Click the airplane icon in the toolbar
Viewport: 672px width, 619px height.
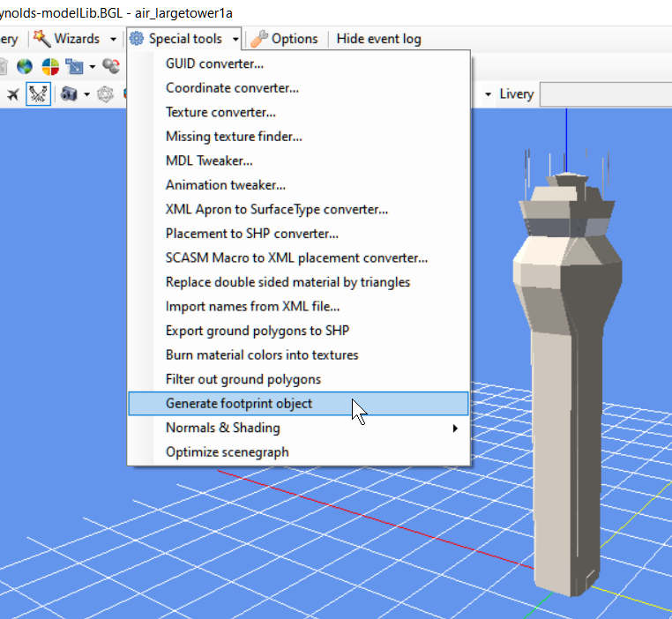click(x=12, y=94)
